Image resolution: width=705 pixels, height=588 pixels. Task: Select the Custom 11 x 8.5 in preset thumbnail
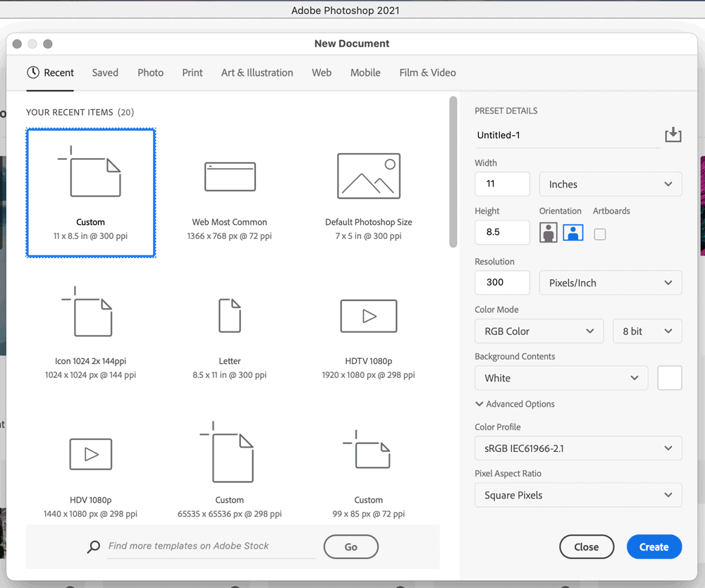[x=91, y=192]
